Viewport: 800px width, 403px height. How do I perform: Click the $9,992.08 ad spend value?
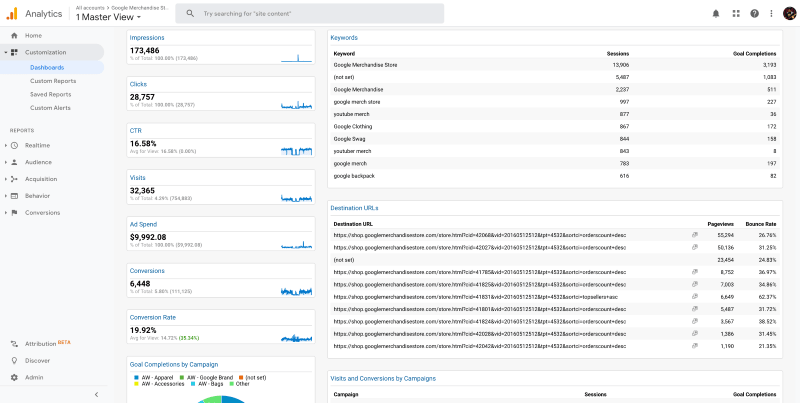pyautogui.click(x=148, y=237)
